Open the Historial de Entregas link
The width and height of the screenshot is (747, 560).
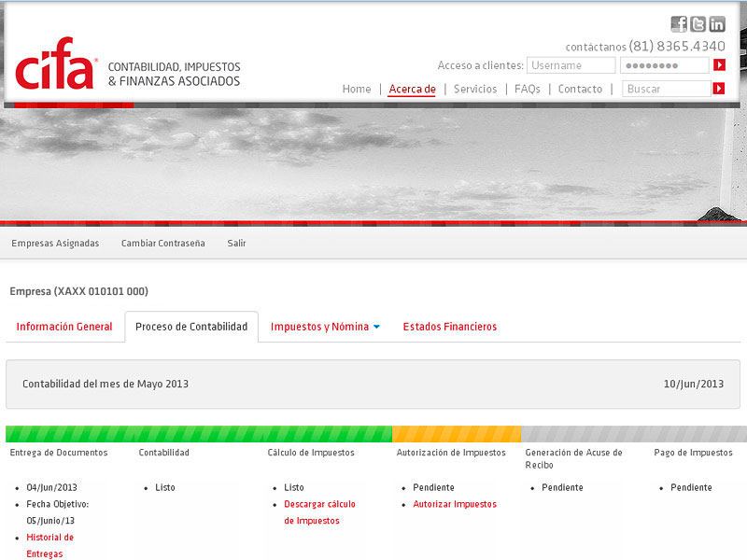click(49, 545)
